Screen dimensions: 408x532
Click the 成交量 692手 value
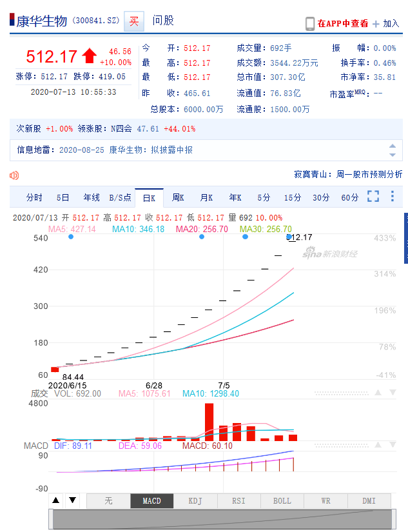pos(281,48)
